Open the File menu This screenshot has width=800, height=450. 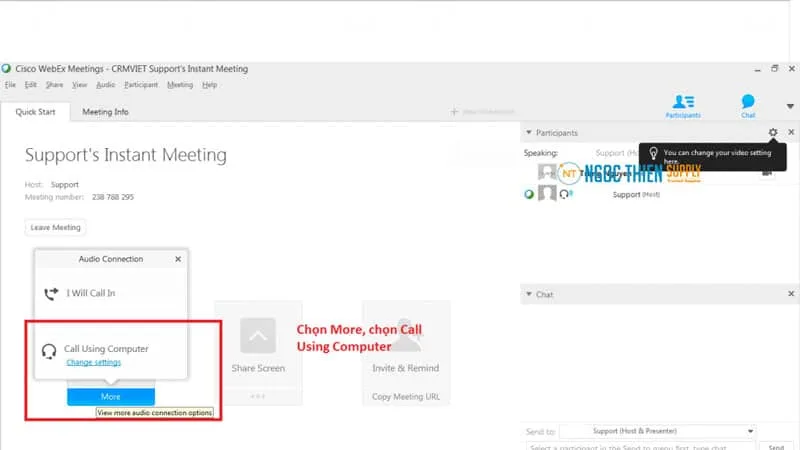pyautogui.click(x=10, y=85)
